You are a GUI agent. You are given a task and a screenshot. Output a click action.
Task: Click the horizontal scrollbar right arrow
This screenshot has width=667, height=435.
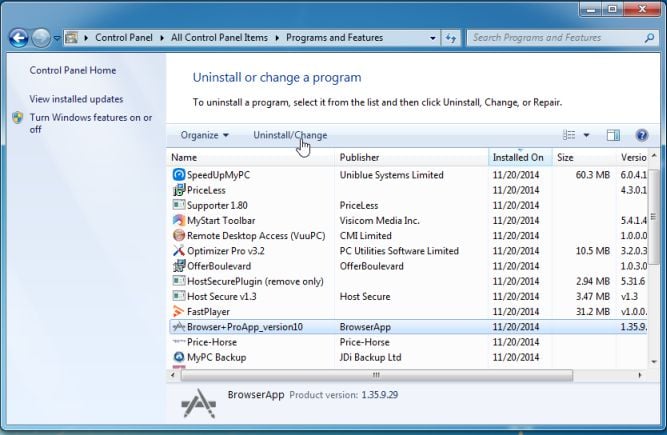tap(639, 375)
